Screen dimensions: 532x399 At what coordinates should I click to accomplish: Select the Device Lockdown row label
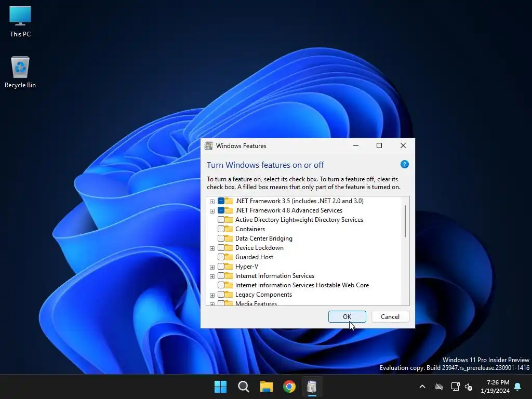(259, 248)
